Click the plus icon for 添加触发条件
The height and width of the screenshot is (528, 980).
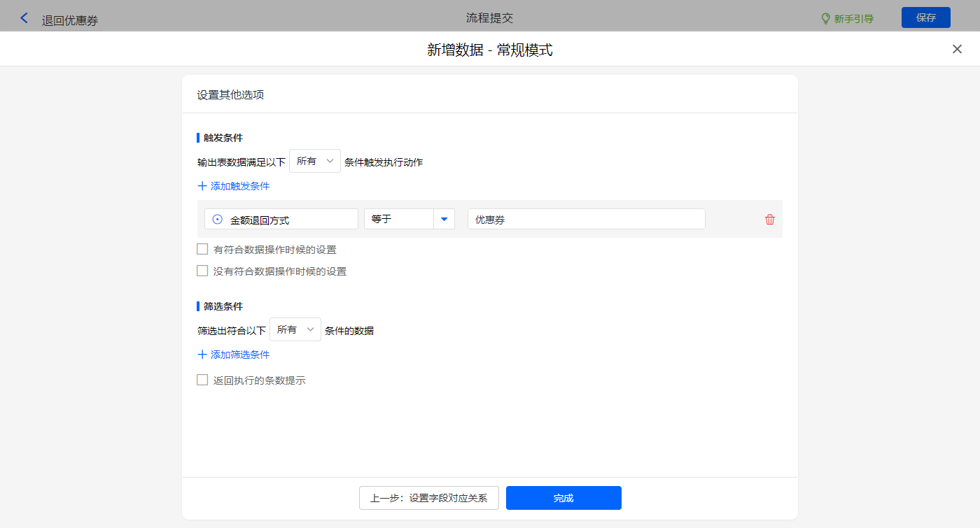pos(202,186)
